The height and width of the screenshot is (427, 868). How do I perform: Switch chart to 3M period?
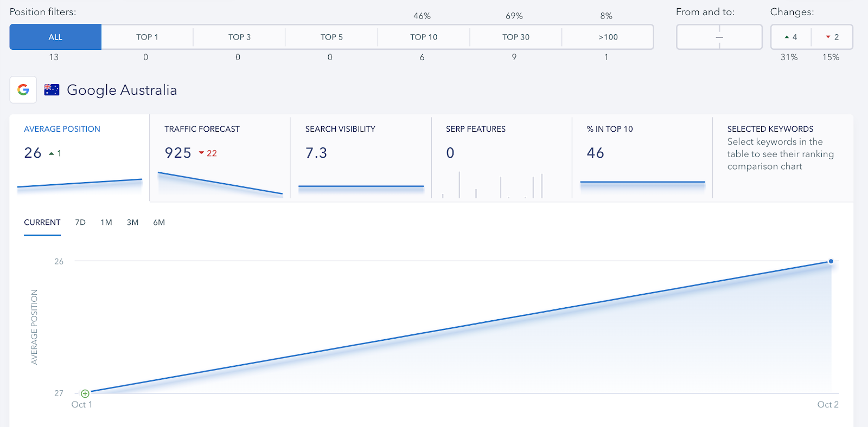(133, 223)
